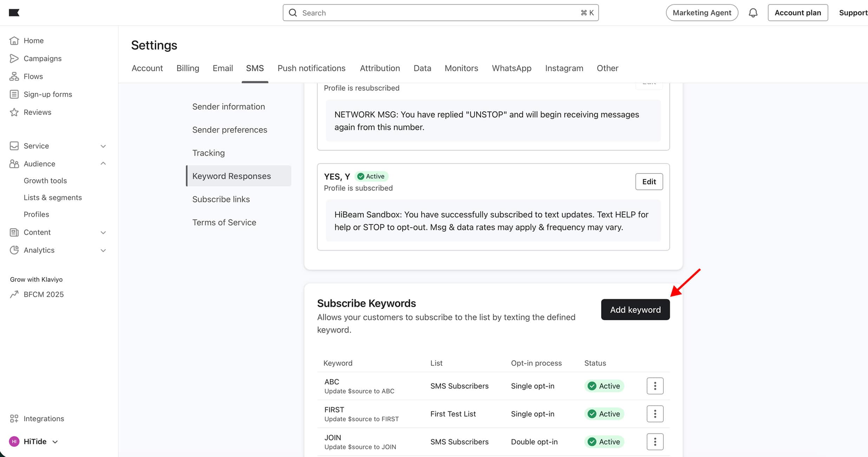Click the Add keyword button
This screenshot has height=457, width=868.
635,310
